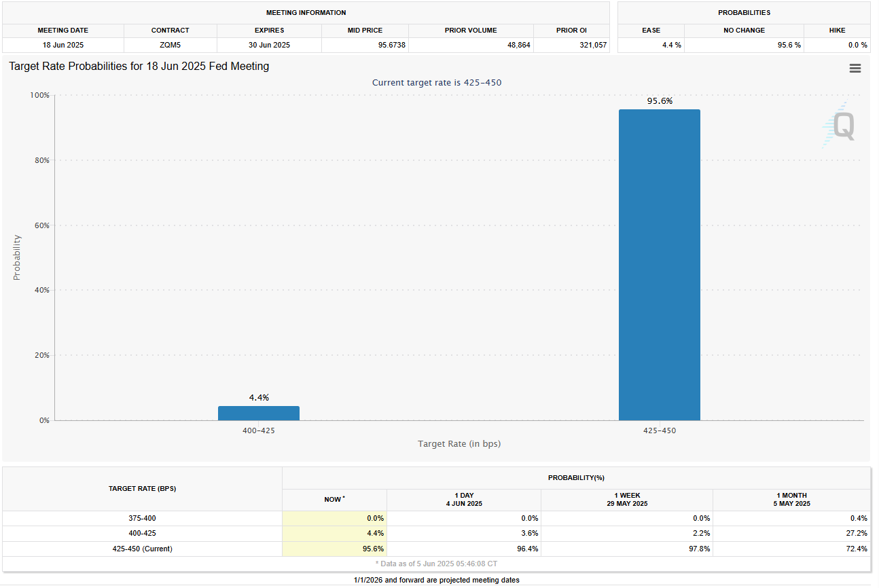Click the HIKE probabilities column header
Image resolution: width=879 pixels, height=588 pixels.
point(836,31)
